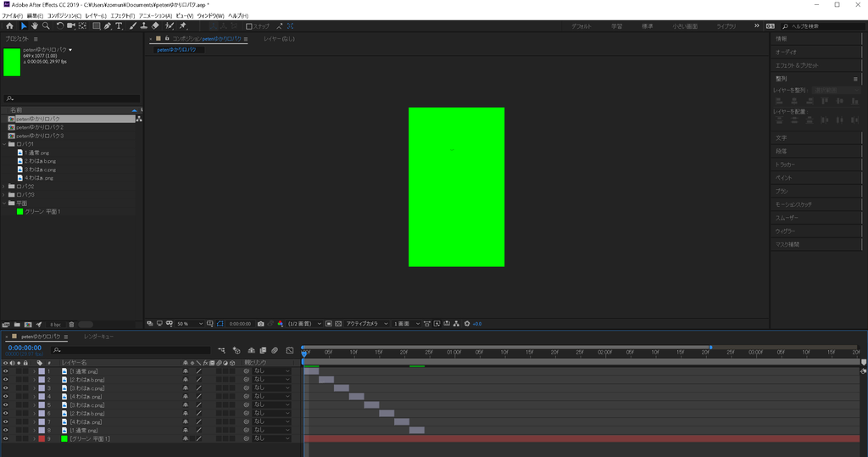Open the アクティブカメラ view dropdown
Image resolution: width=868 pixels, height=457 pixels.
pyautogui.click(x=367, y=324)
